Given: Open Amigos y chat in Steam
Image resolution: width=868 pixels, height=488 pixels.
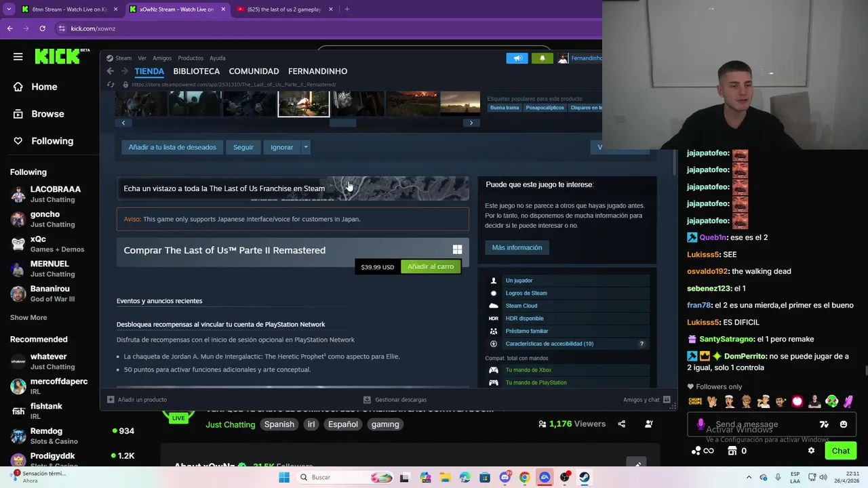Looking at the screenshot, I should click(646, 400).
